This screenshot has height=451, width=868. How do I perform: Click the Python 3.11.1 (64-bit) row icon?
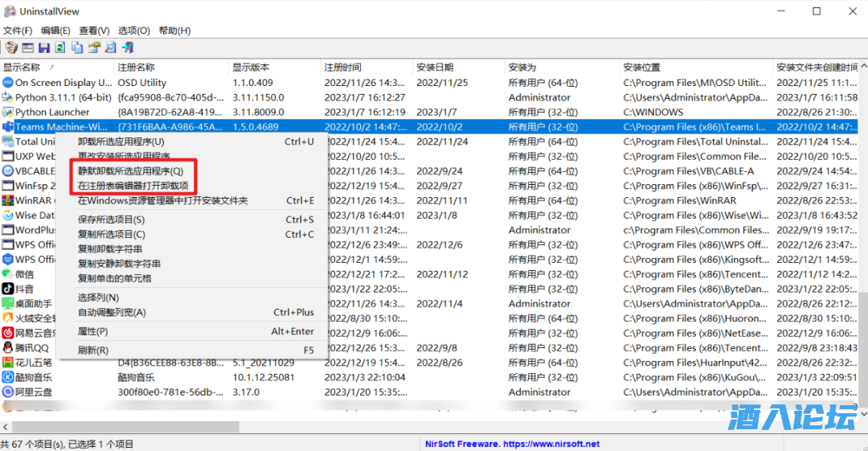click(8, 97)
